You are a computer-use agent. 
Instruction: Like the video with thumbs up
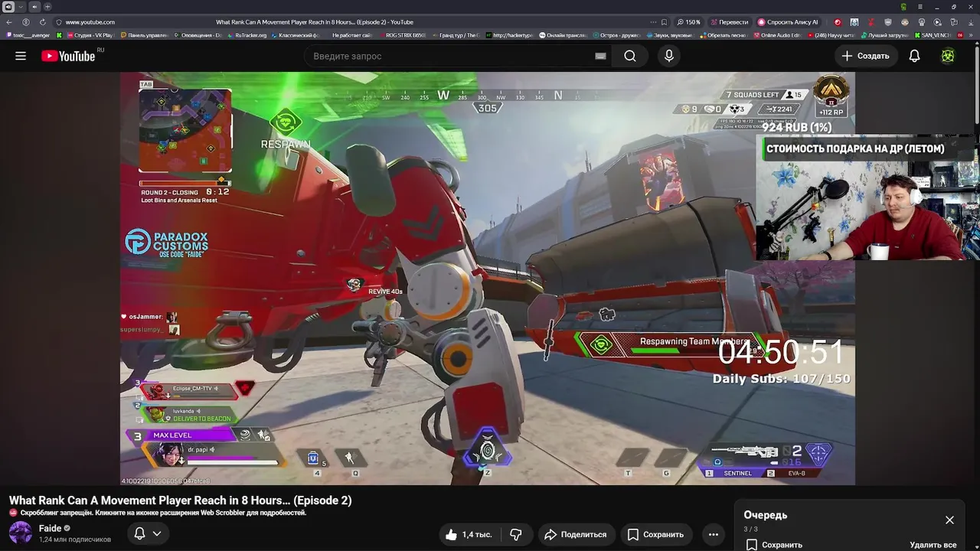469,534
